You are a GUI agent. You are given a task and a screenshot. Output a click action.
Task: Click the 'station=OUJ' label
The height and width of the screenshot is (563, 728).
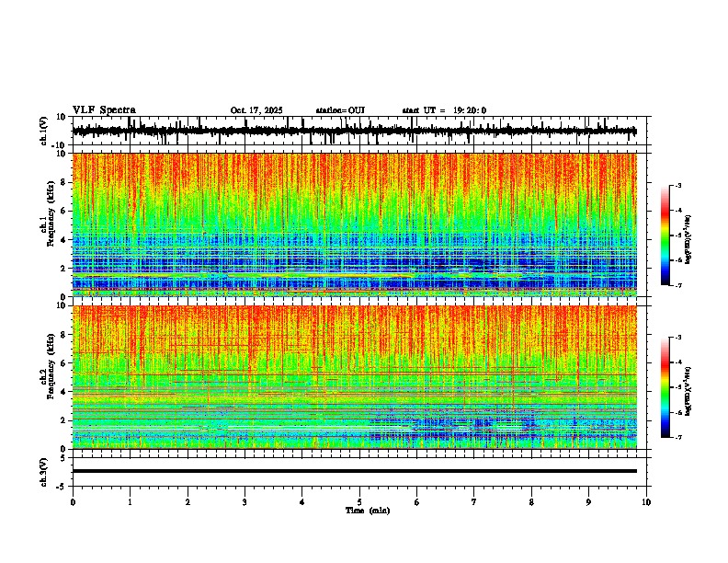340,110
